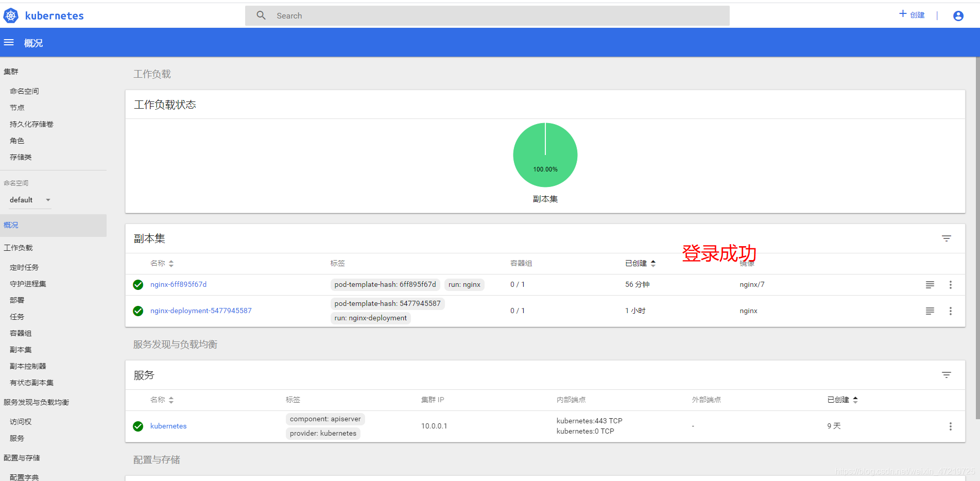
Task: Click cluster IP 10.0.0.1
Action: coord(434,426)
